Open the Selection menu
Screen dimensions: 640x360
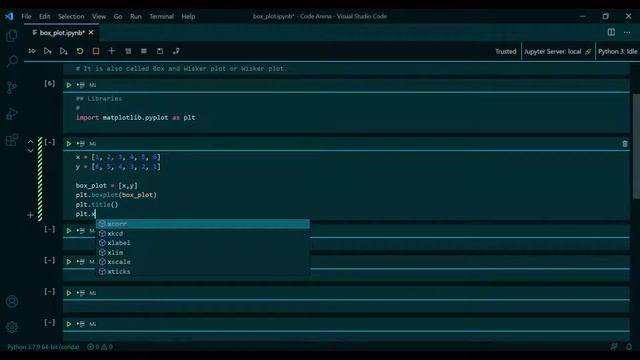click(x=71, y=16)
